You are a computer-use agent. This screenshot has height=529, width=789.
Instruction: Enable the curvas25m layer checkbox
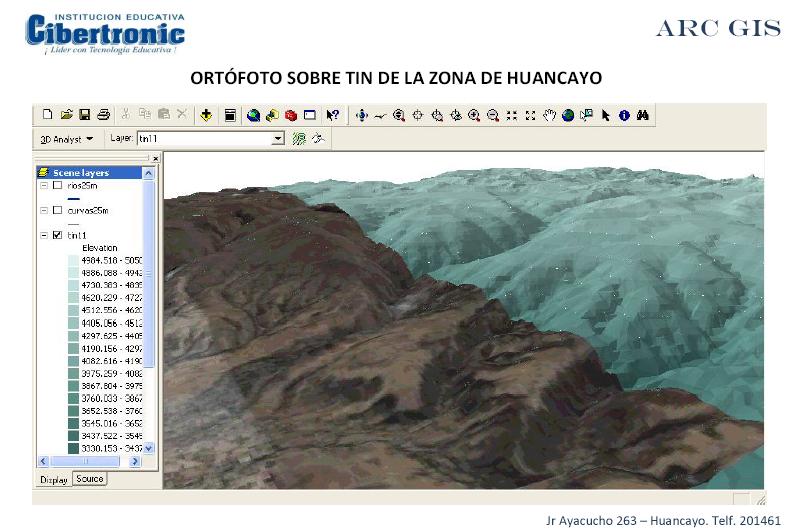[58, 210]
